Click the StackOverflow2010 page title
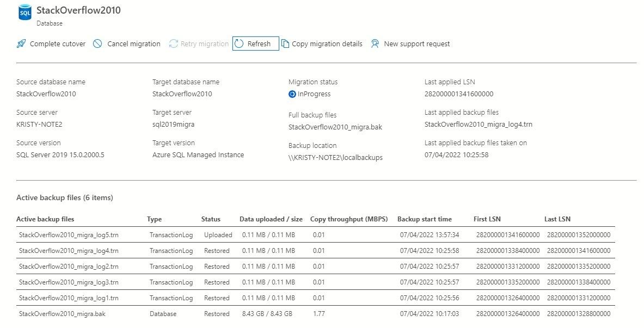644x328 pixels. (78, 10)
